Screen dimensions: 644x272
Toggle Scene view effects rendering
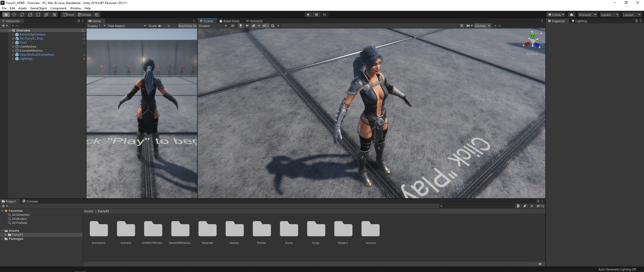[254, 26]
